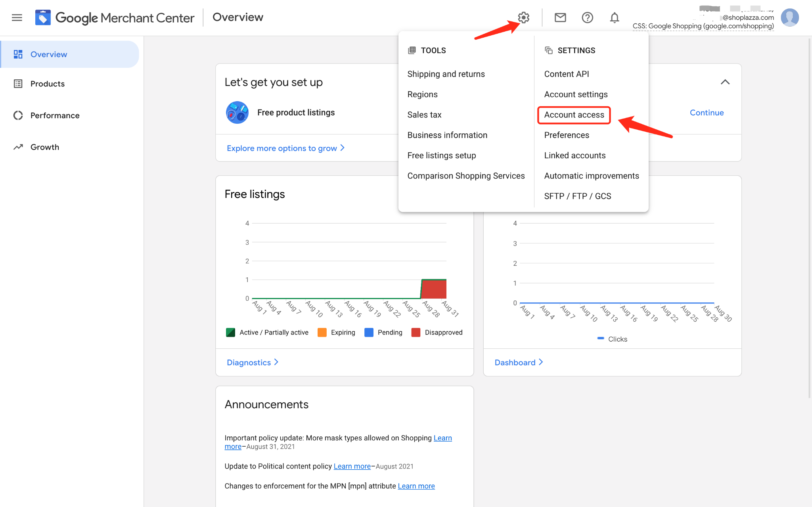The image size is (812, 507).
Task: Click the user profile avatar
Action: 790,17
